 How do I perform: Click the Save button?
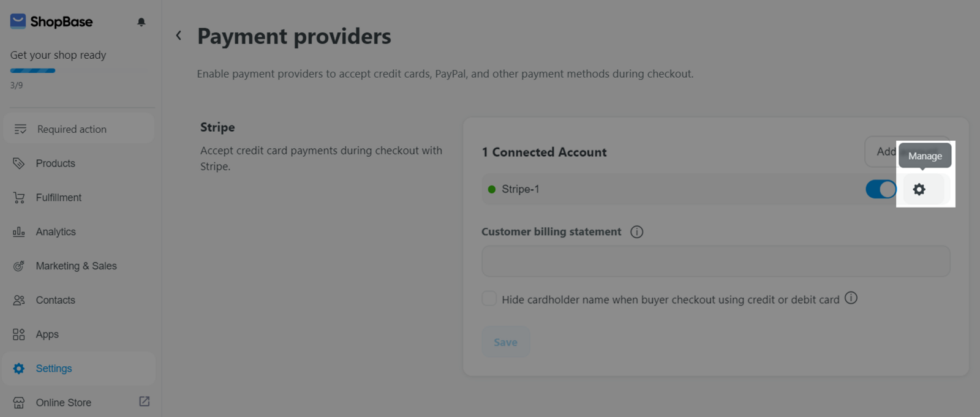pos(506,342)
